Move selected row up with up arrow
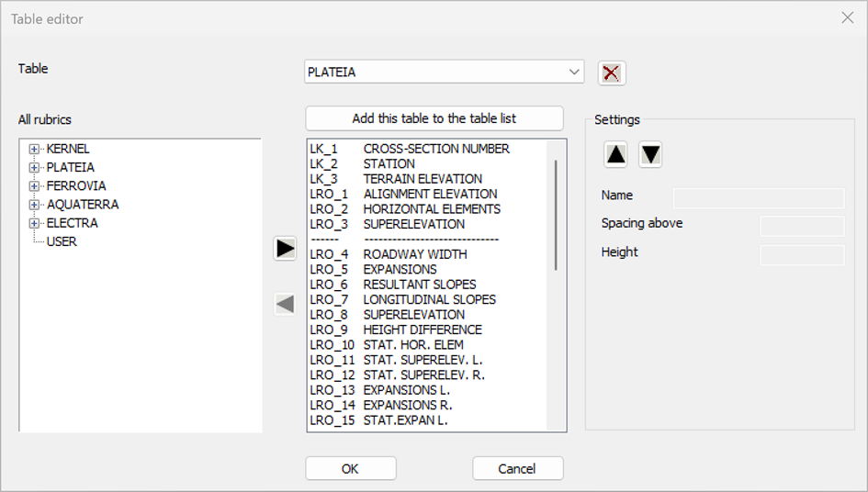The width and height of the screenshot is (868, 492). click(616, 155)
